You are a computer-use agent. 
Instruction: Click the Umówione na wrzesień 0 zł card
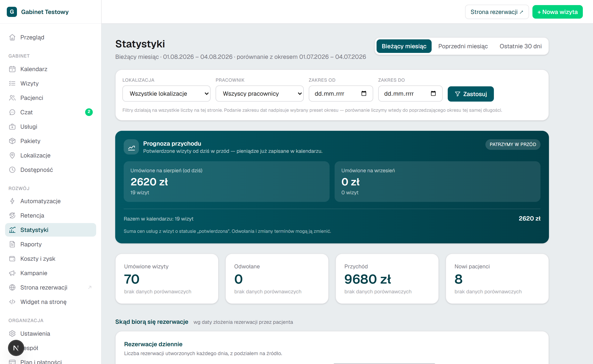click(437, 182)
